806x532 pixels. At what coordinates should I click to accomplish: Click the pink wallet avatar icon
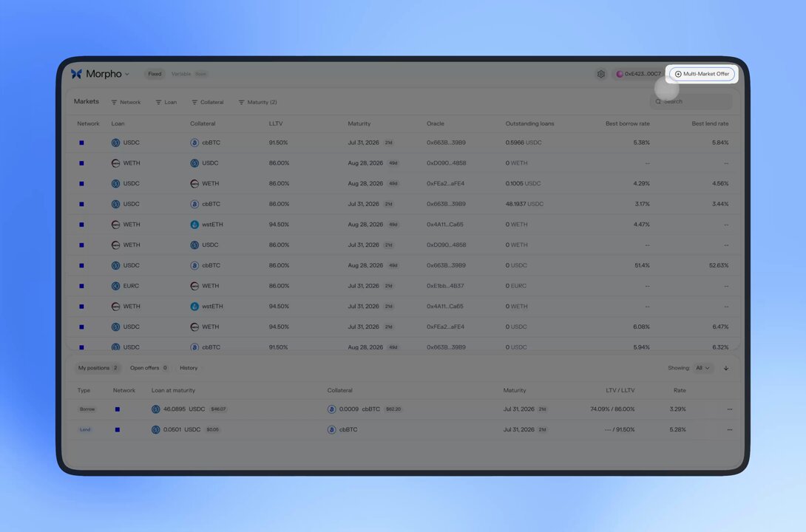click(x=620, y=74)
